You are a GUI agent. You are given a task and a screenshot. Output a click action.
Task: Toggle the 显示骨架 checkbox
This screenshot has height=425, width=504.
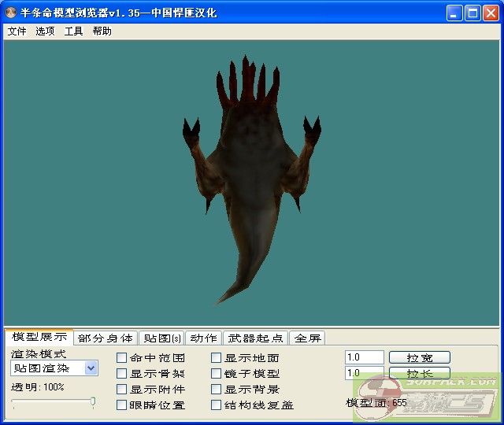(x=122, y=374)
